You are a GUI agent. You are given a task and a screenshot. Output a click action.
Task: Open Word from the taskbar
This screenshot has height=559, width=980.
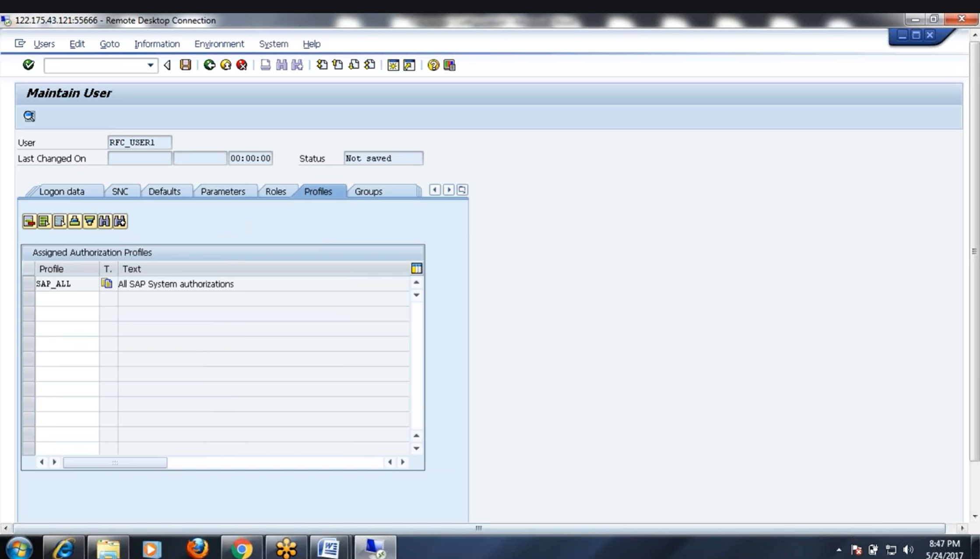329,548
